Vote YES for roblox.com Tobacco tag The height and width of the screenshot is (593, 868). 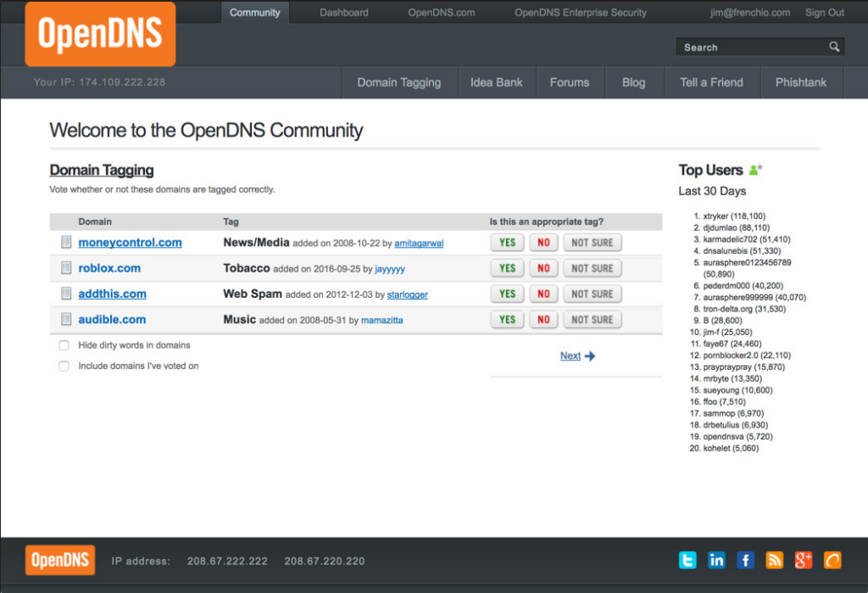[507, 268]
